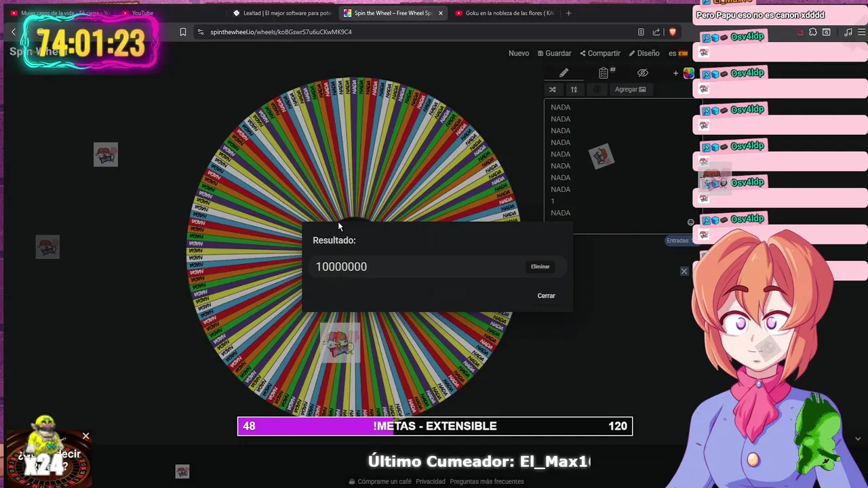Click the plus add wheel icon

(x=675, y=73)
